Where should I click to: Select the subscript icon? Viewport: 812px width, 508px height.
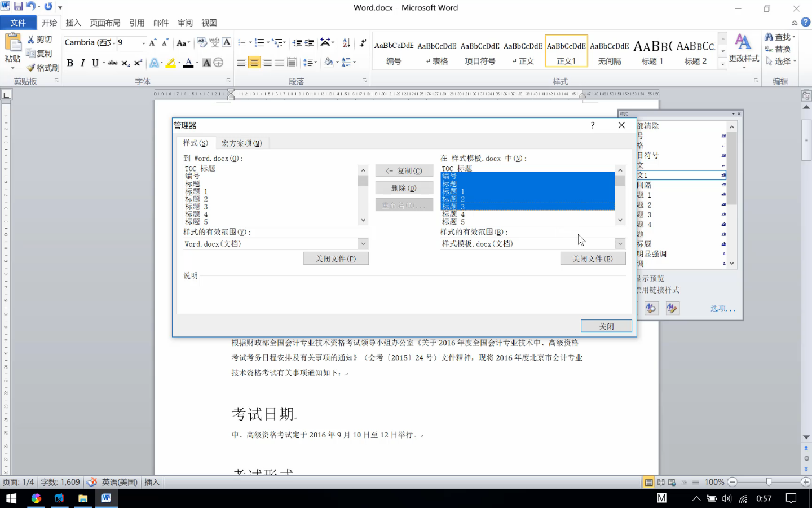(x=125, y=63)
